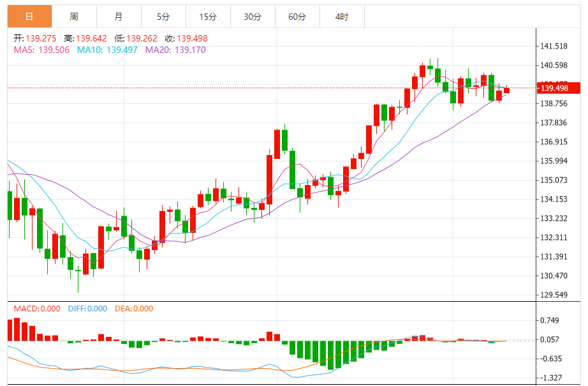Click the 130.470 price axis label
The image size is (588, 386).
[554, 276]
